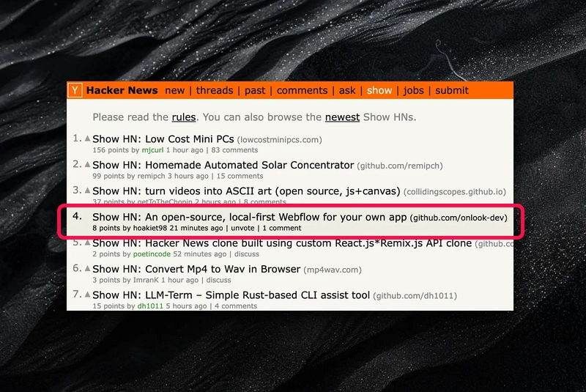Unvote the open-source Webflow post

[x=242, y=229]
